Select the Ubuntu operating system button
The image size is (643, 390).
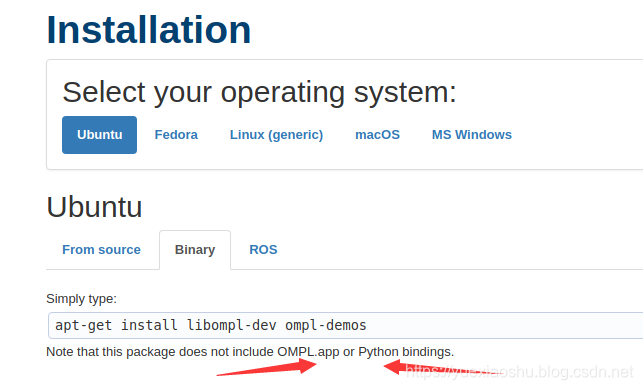coord(100,135)
